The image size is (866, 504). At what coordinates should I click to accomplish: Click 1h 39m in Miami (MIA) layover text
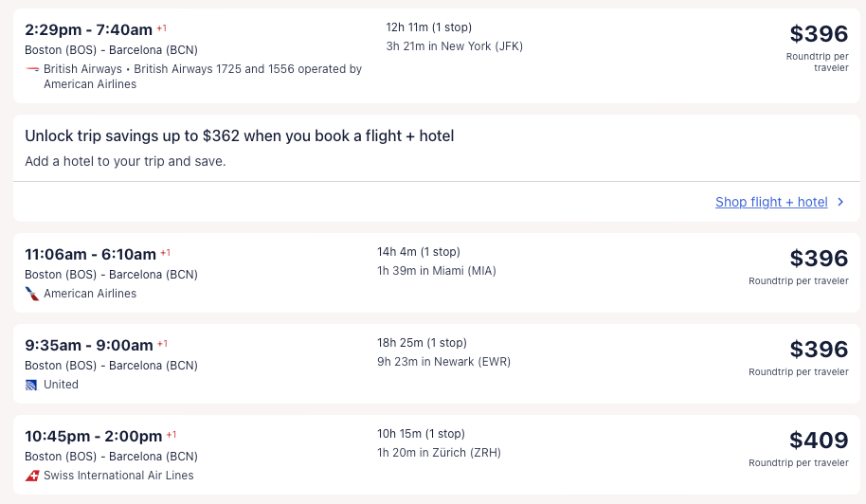click(x=436, y=271)
